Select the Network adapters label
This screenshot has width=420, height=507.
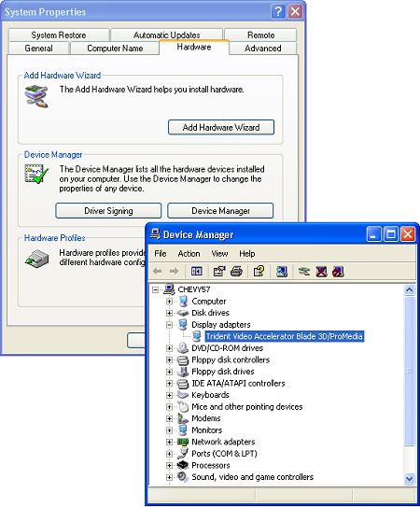pyautogui.click(x=223, y=442)
